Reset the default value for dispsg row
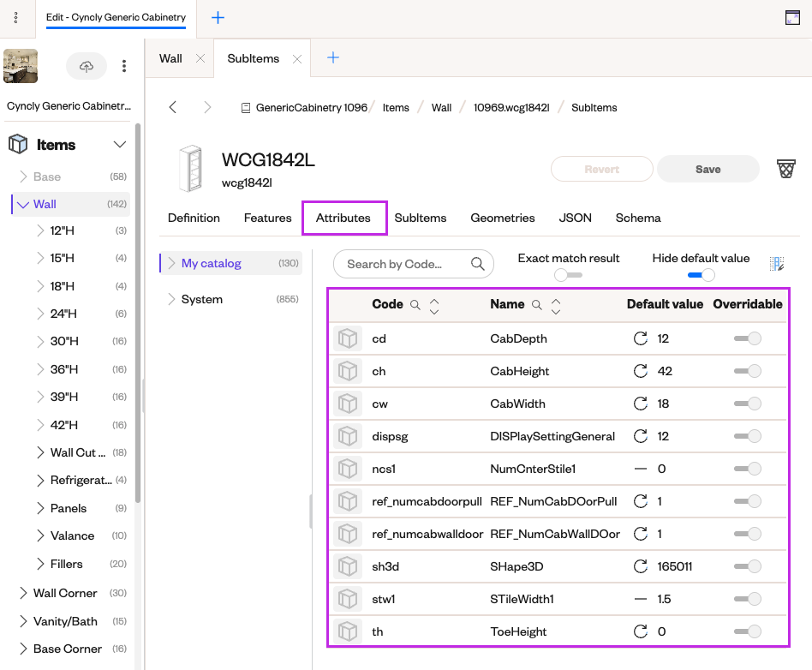 point(641,436)
